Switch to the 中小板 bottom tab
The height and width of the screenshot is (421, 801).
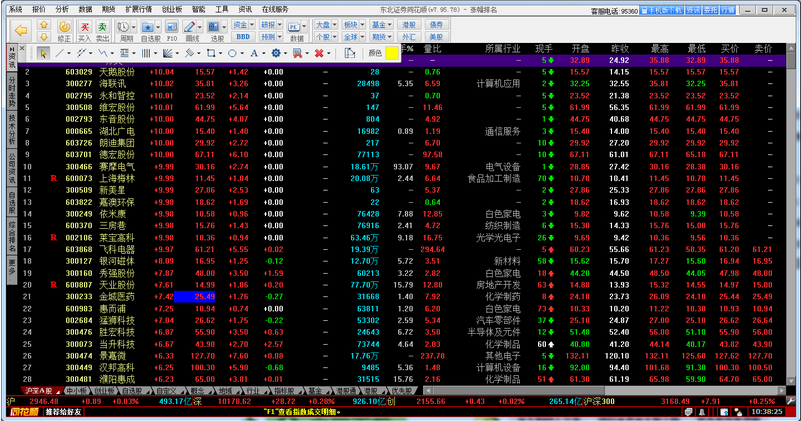tap(77, 391)
